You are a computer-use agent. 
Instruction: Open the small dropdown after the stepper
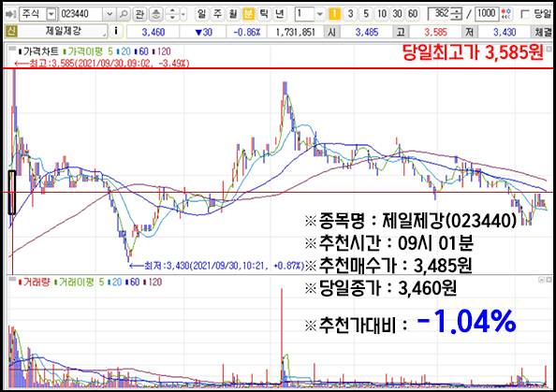[183, 14]
